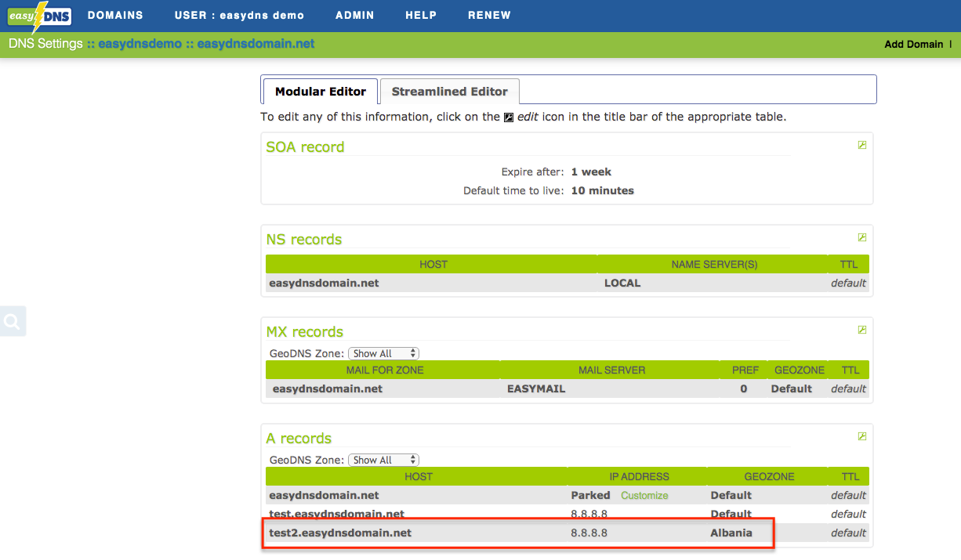Click the Add Domain link
Viewport: 961px width, 560px height.
pyautogui.click(x=913, y=45)
